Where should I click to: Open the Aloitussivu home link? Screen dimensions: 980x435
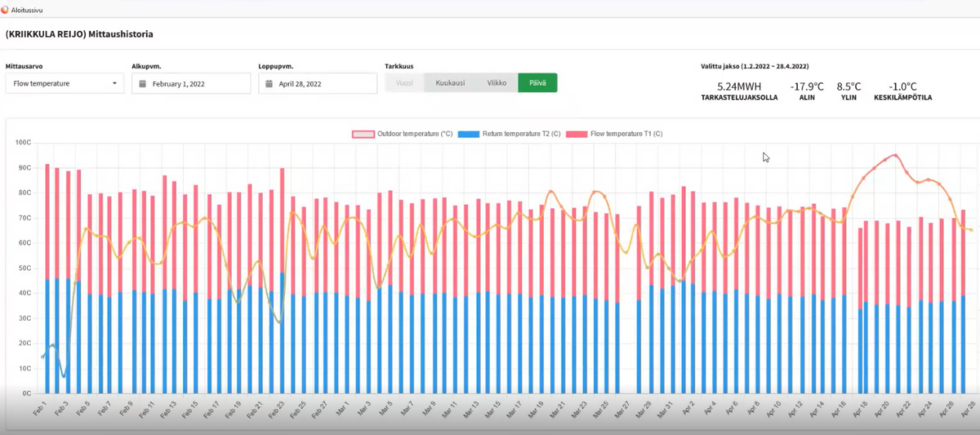pos(27,9)
